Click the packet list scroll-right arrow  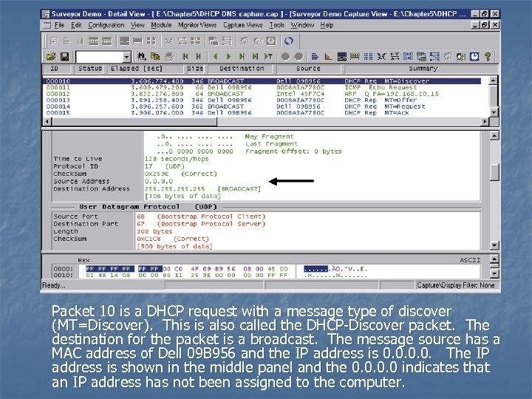coord(485,121)
